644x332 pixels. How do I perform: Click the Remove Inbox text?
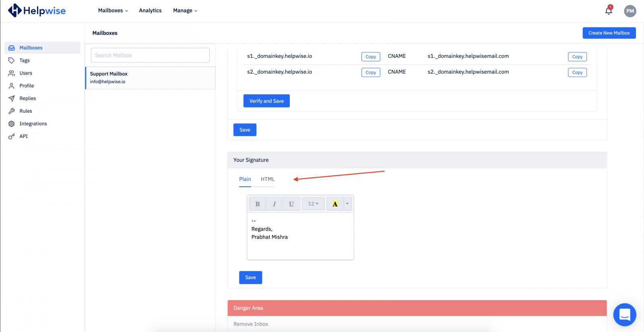251,324
